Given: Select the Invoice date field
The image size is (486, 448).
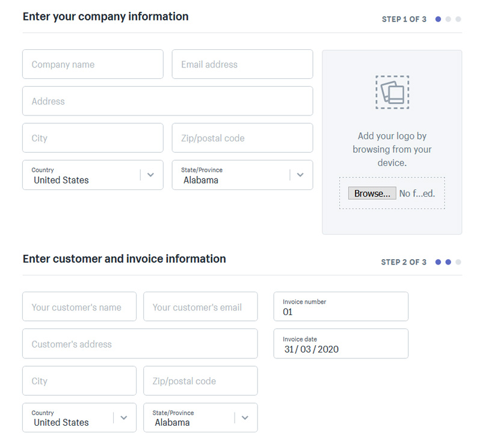Looking at the screenshot, I should 340,344.
